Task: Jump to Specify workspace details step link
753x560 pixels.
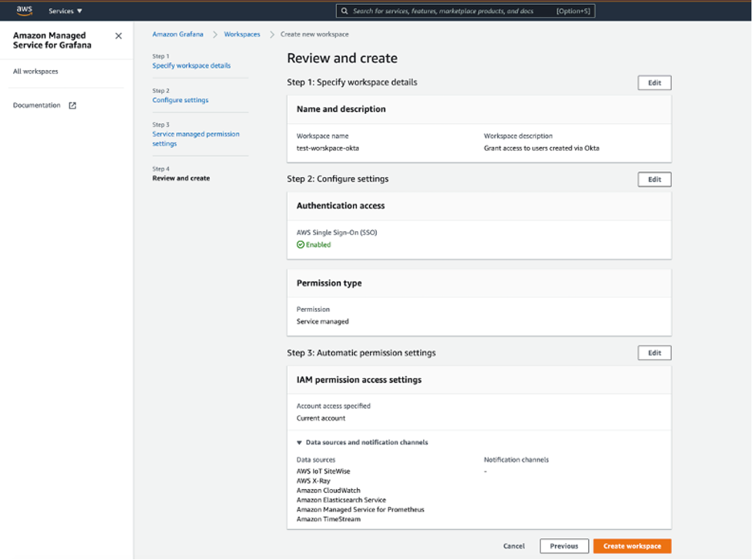Action: point(192,65)
